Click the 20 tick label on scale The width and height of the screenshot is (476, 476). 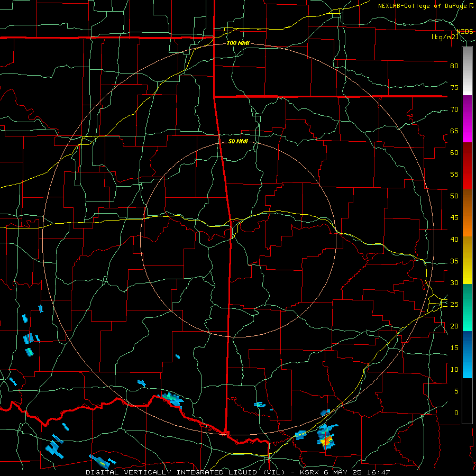(454, 326)
